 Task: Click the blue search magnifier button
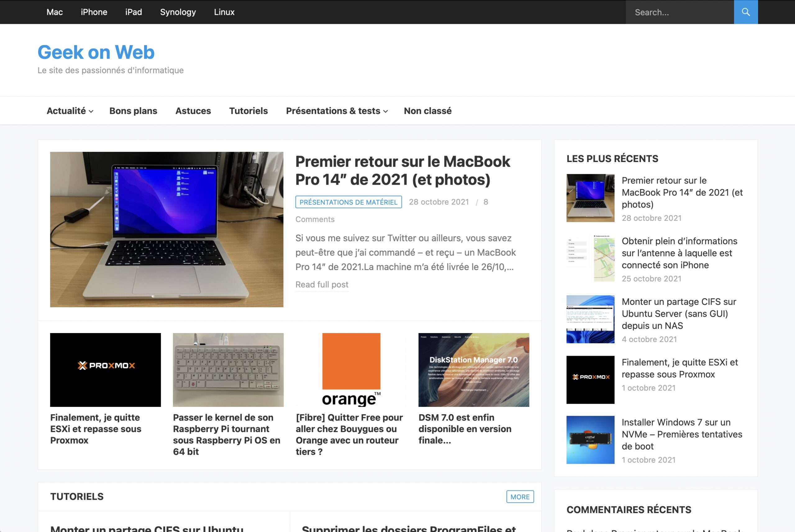pyautogui.click(x=745, y=12)
